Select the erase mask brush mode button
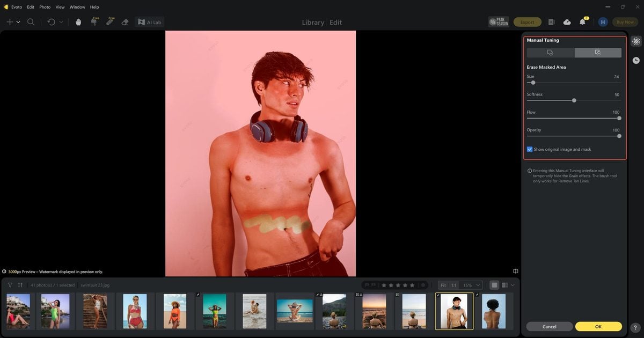Viewport: 644px width, 338px height. tap(598, 53)
